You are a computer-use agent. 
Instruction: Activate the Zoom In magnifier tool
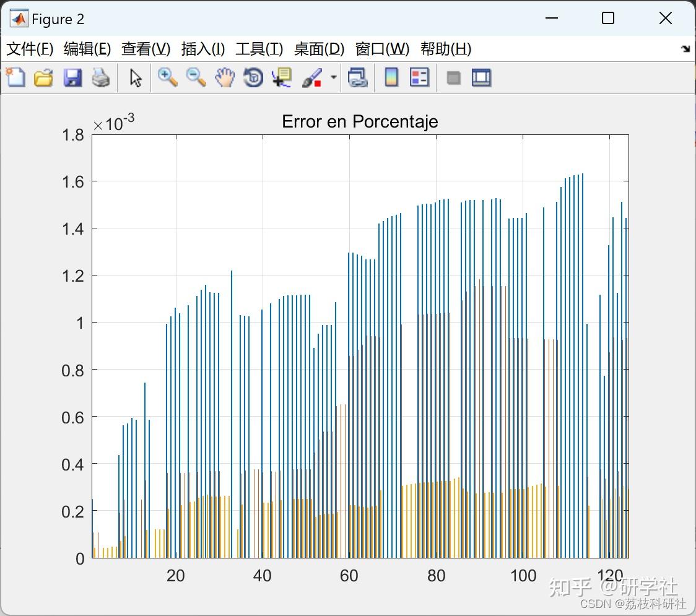click(167, 77)
